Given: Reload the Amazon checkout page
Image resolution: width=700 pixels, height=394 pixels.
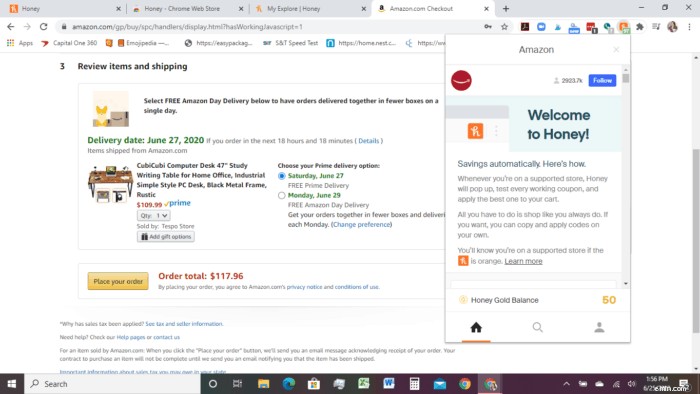Looking at the screenshot, I should tap(43, 27).
